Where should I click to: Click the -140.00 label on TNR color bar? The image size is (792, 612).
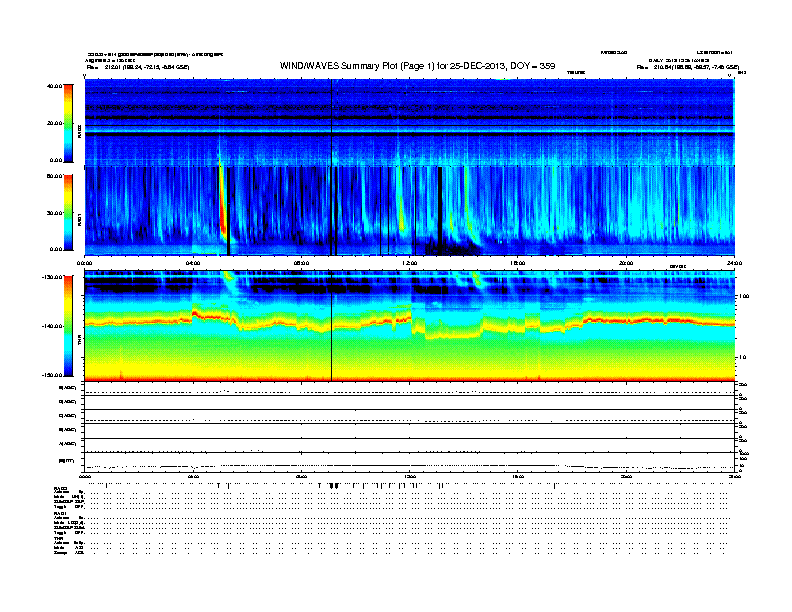click(53, 326)
